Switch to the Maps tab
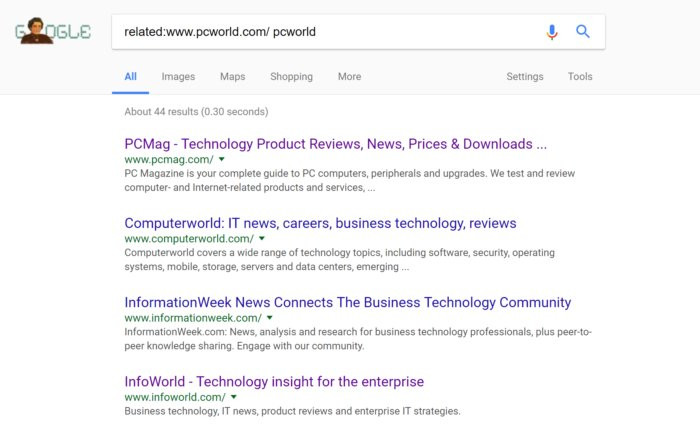Viewport: 700px width, 427px height. coord(232,77)
